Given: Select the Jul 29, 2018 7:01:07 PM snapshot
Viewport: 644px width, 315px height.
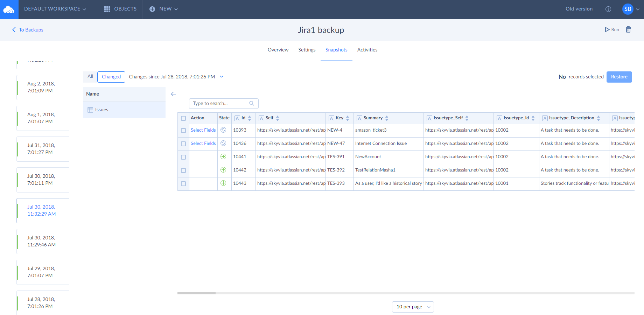Looking at the screenshot, I should pos(43,272).
